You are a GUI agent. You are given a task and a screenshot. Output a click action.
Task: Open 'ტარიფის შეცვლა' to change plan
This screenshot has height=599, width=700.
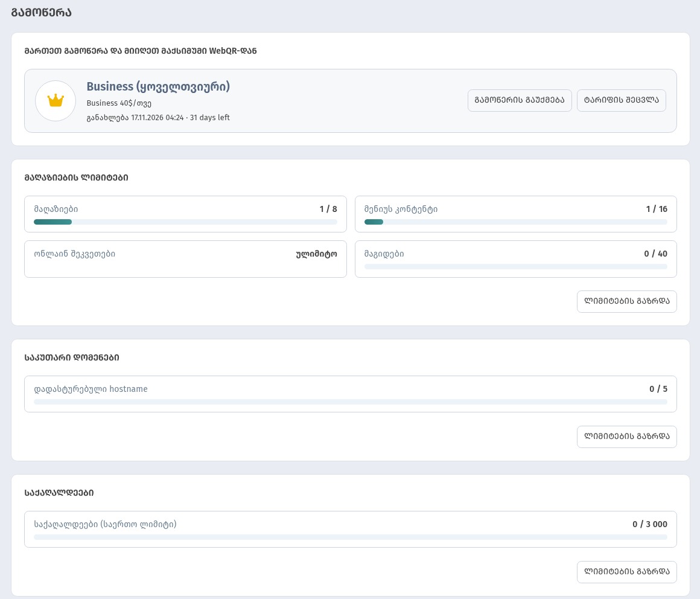(622, 100)
